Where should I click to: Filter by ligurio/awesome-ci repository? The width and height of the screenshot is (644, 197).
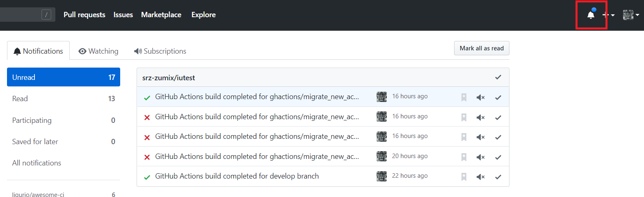[64, 195]
